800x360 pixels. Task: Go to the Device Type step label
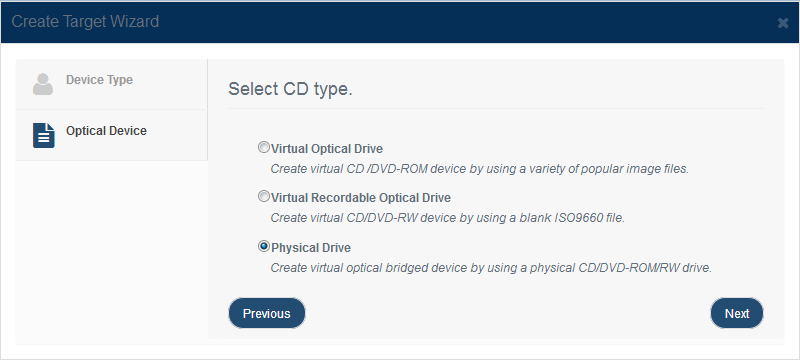coord(99,80)
